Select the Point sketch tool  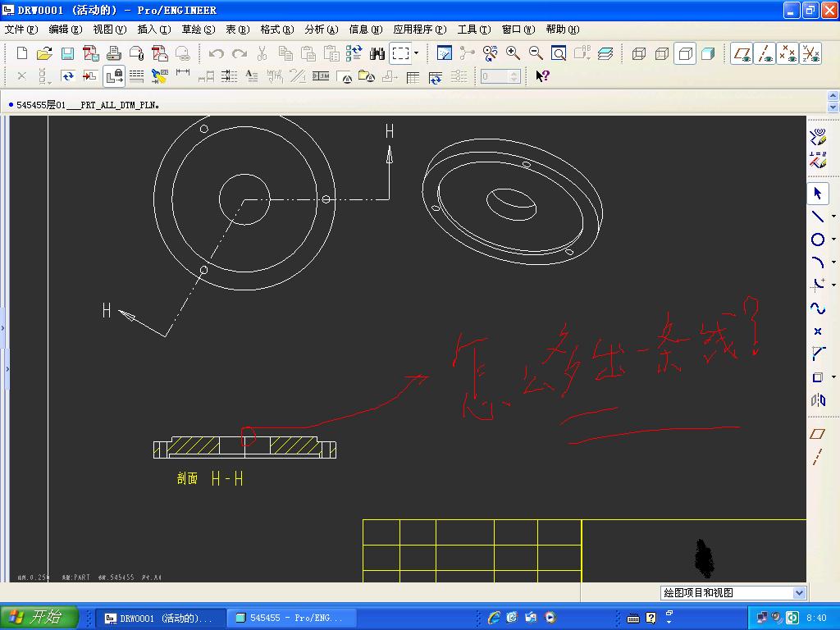click(818, 331)
